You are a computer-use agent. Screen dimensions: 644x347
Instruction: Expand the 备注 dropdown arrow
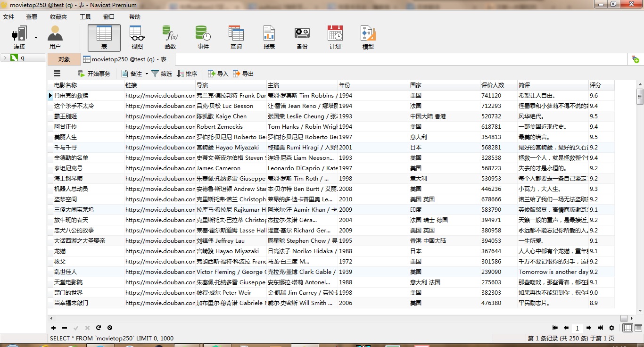coord(147,74)
